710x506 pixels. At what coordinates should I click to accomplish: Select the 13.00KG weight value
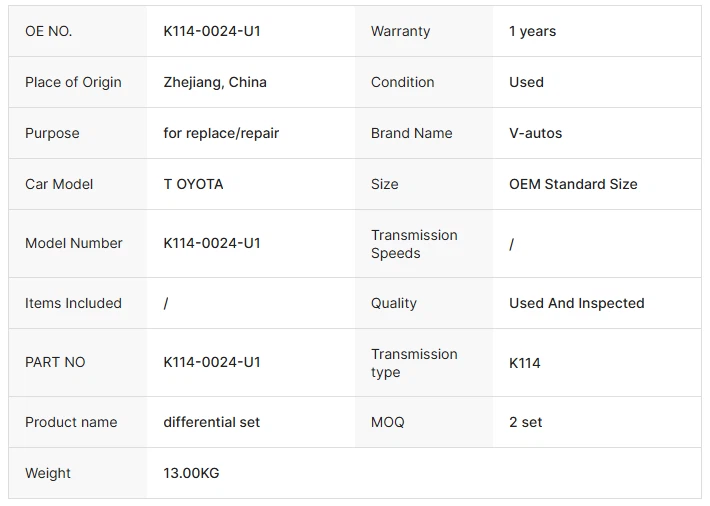pos(191,473)
